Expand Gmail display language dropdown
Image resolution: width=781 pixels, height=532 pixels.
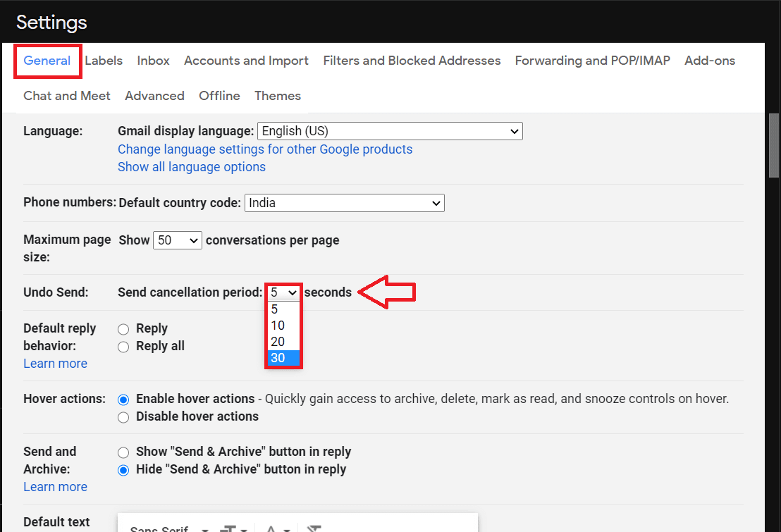[x=390, y=131]
